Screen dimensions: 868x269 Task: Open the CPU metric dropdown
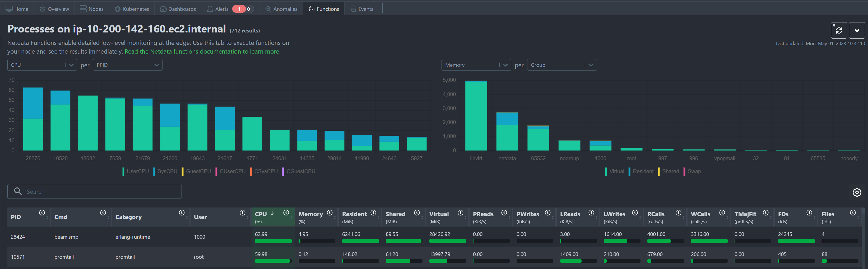coord(42,65)
